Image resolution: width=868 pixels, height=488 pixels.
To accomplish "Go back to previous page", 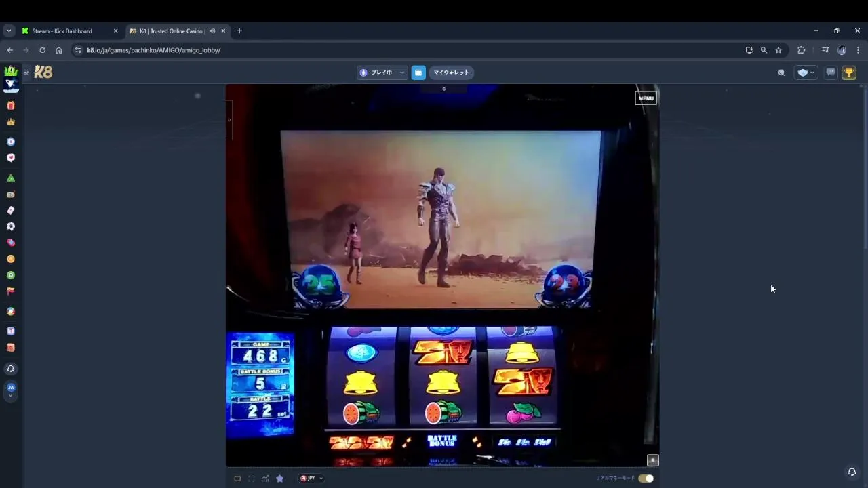I will [9, 50].
